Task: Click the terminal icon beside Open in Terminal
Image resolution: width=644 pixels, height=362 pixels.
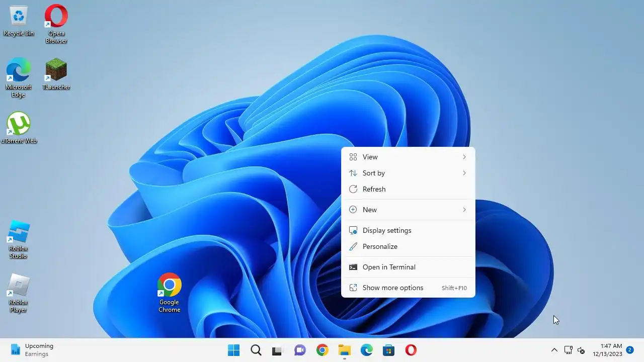Action: [353, 267]
